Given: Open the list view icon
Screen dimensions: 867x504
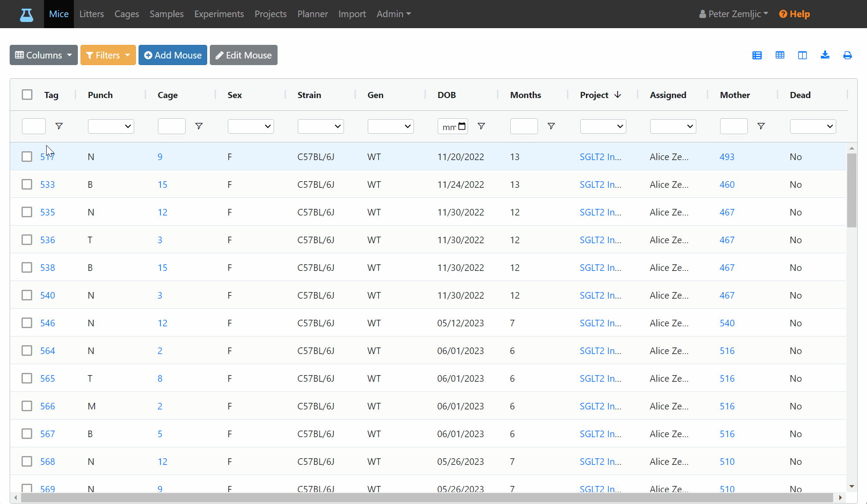Looking at the screenshot, I should pos(757,55).
